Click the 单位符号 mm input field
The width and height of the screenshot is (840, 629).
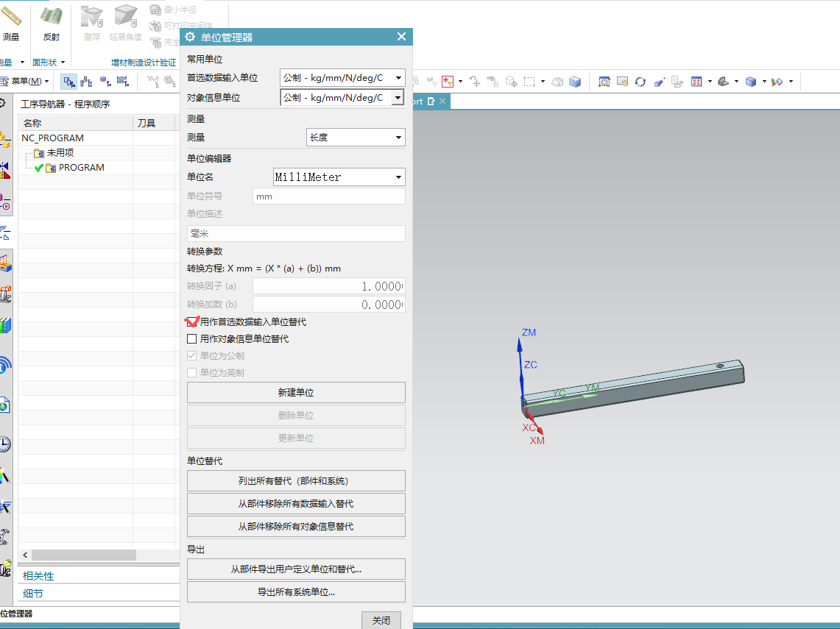(329, 196)
